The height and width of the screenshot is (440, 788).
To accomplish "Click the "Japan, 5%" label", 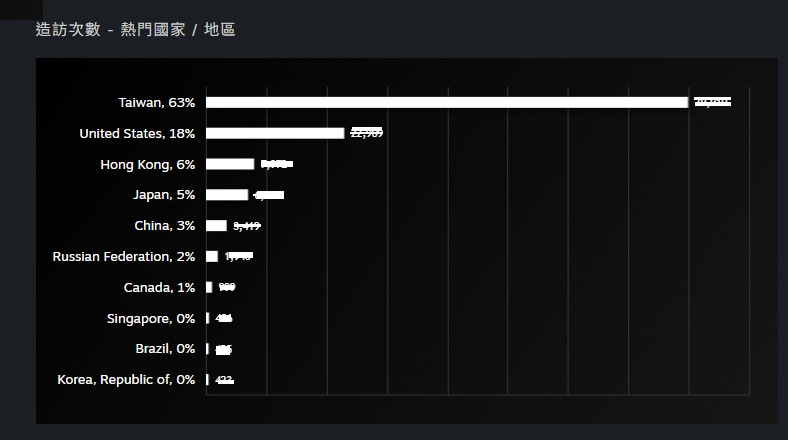I will [164, 195].
